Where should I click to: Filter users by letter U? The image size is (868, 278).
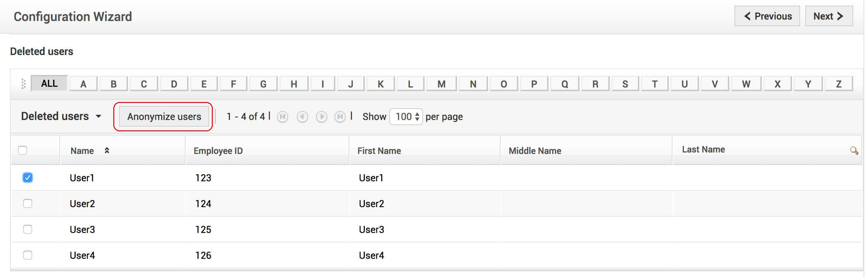(685, 84)
